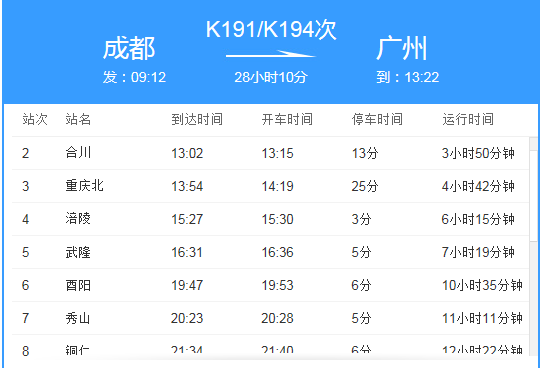Click the 秀山 departure time 20:28

[277, 319]
